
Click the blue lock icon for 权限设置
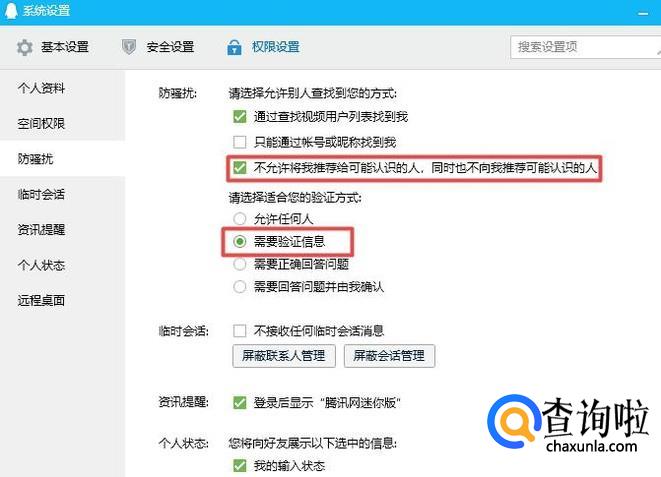(x=234, y=47)
